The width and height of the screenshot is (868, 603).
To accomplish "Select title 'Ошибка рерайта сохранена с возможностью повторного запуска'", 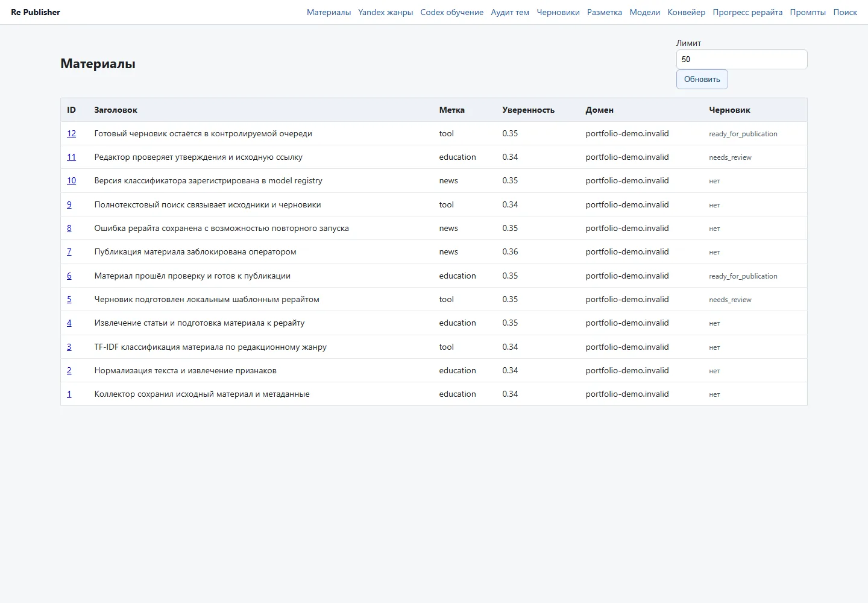I will point(221,228).
